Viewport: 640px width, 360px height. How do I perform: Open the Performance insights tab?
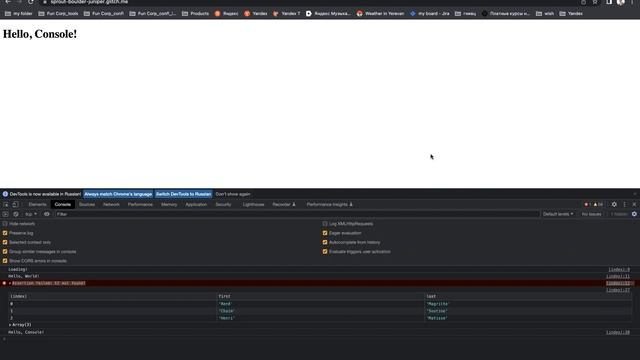(x=329, y=204)
